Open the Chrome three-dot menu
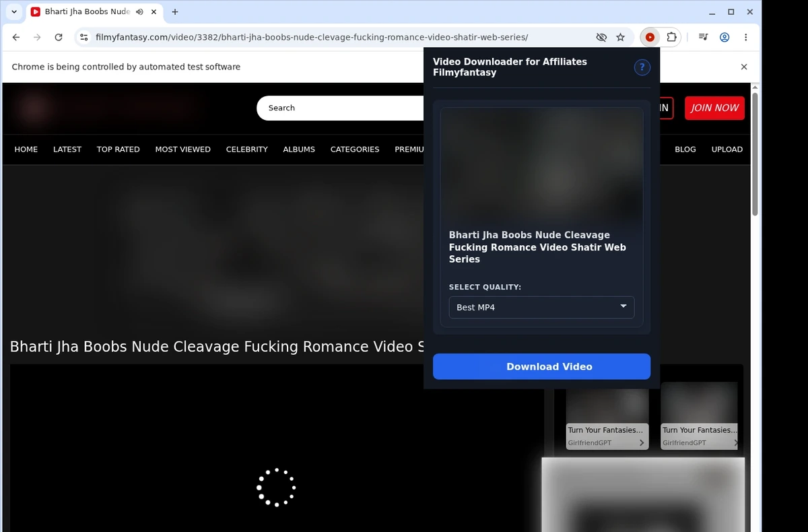This screenshot has width=808, height=532. (x=745, y=38)
